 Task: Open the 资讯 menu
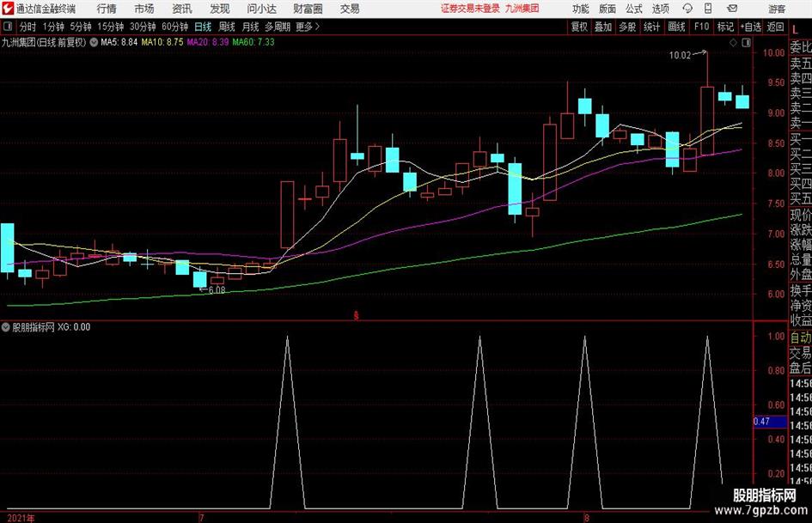click(182, 9)
